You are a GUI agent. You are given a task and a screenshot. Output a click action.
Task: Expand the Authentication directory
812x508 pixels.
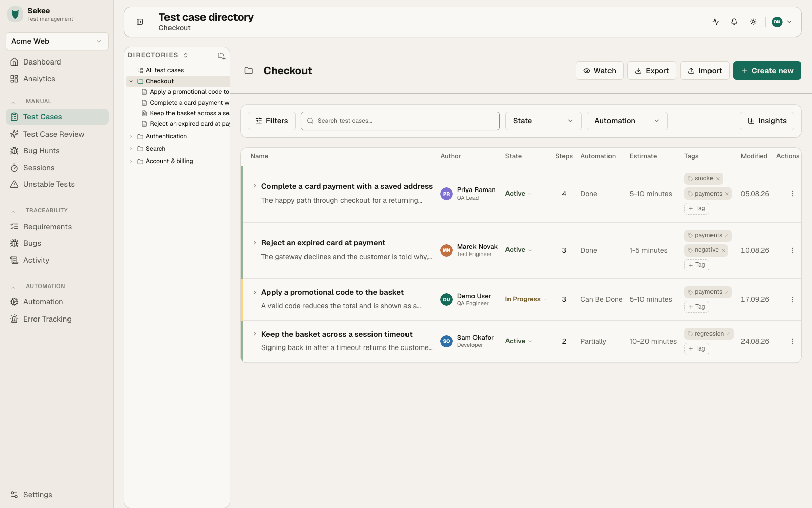point(131,137)
